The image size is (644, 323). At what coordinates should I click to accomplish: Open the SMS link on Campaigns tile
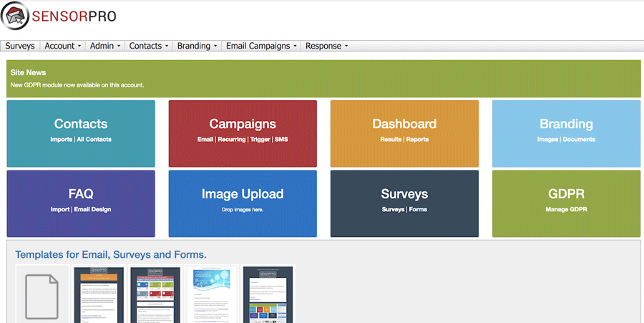coord(281,140)
